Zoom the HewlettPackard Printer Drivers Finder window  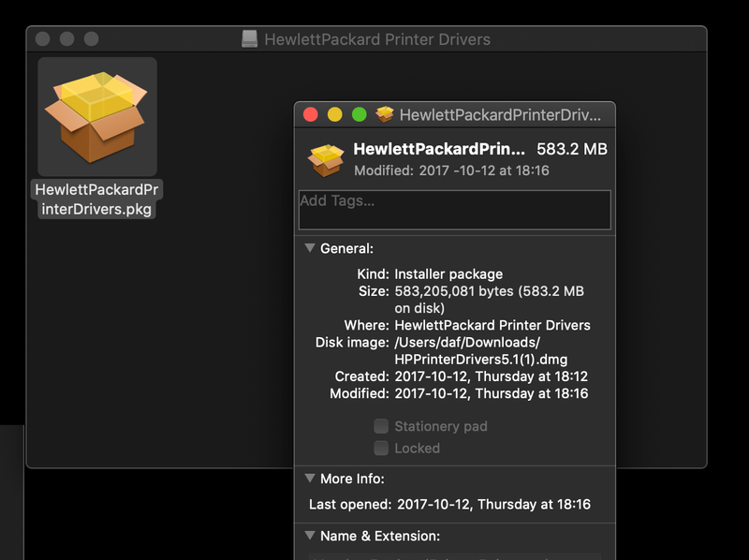click(91, 39)
